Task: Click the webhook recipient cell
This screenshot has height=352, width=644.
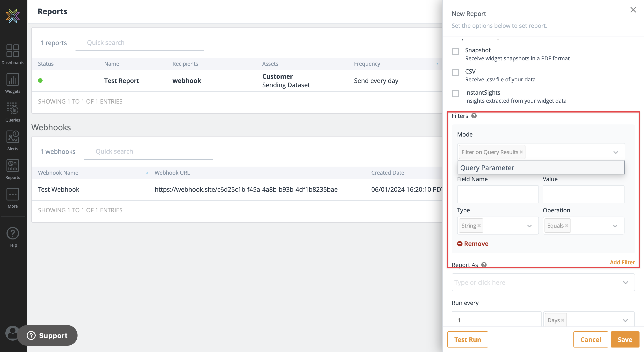Action: 187,80
